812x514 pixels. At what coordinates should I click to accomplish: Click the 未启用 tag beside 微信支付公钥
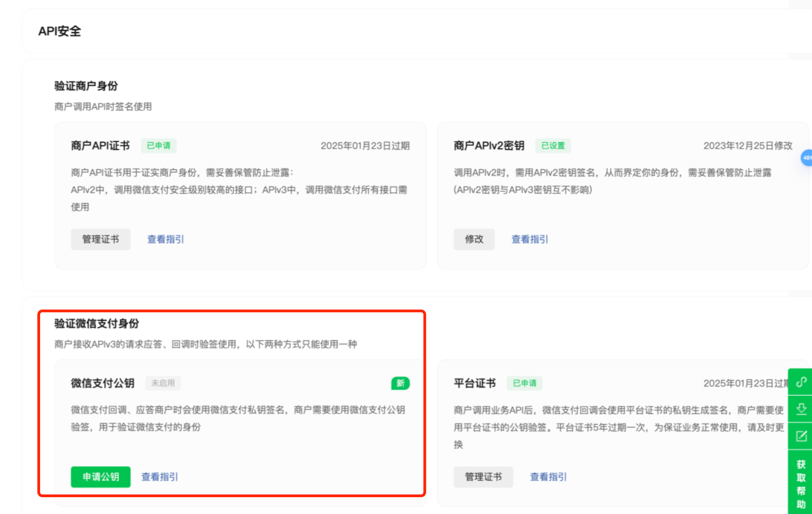click(163, 383)
